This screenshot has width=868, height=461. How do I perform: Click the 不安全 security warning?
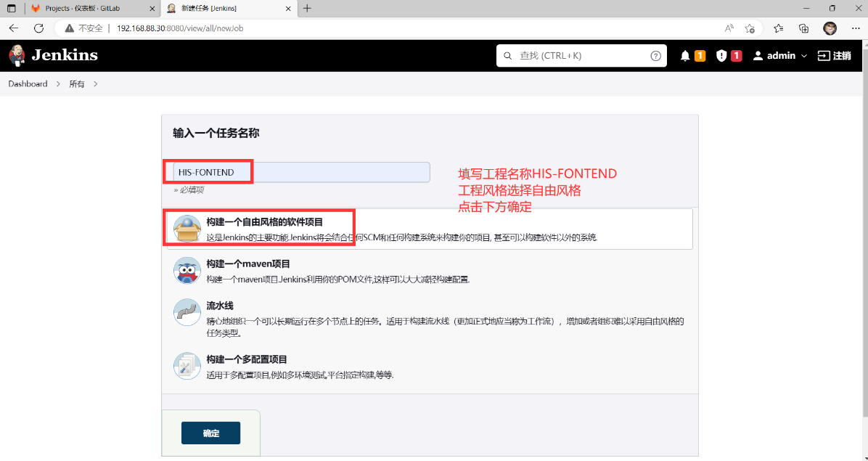pyautogui.click(x=84, y=28)
